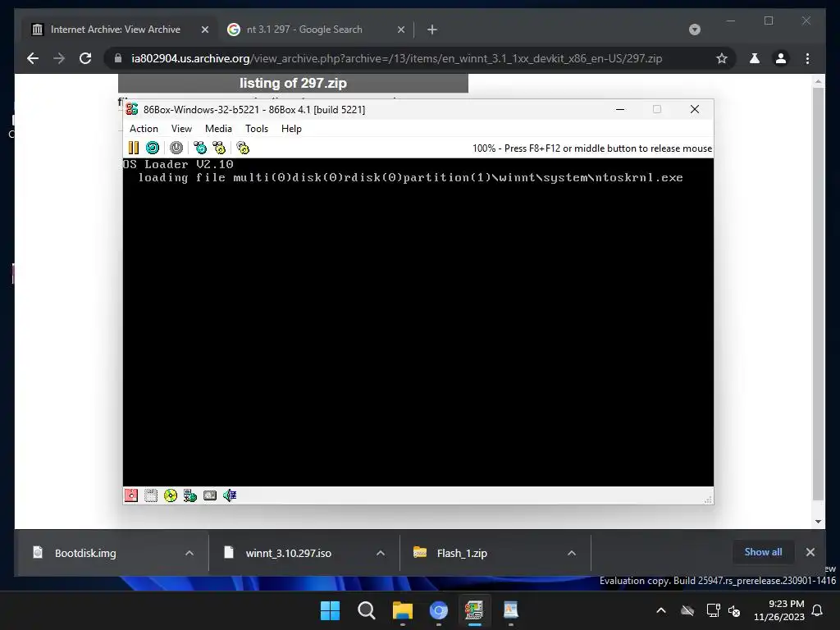The height and width of the screenshot is (630, 840).
Task: Pause emulation in 86Box toolbar
Action: pyautogui.click(x=134, y=148)
